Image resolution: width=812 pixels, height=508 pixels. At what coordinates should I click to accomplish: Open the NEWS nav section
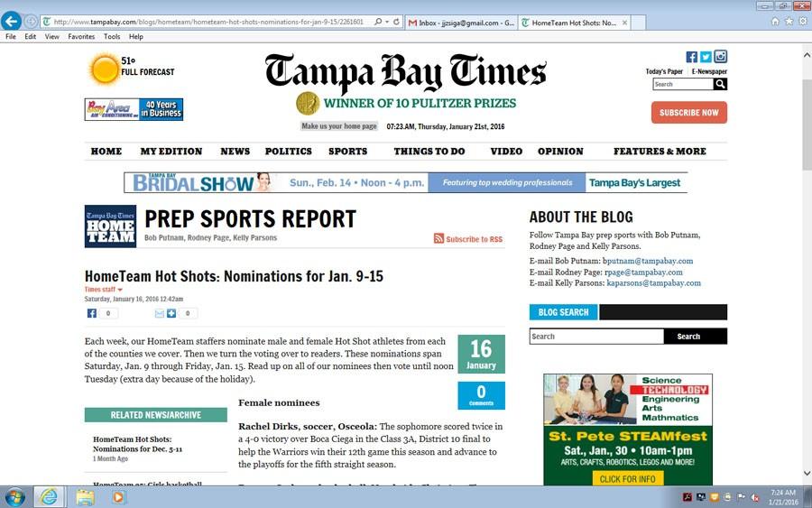[235, 152]
